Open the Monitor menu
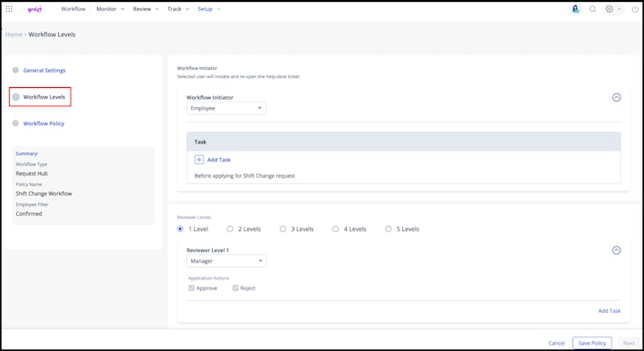 click(106, 9)
